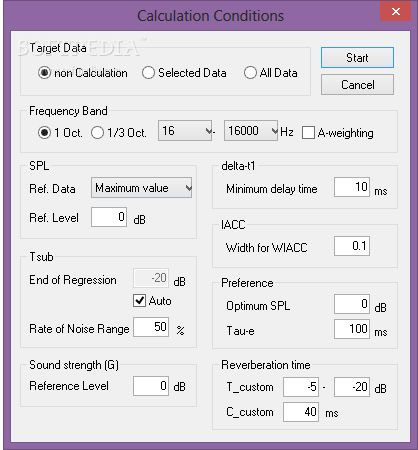The image size is (418, 450).
Task: Click the Preference group label
Action: point(247,283)
